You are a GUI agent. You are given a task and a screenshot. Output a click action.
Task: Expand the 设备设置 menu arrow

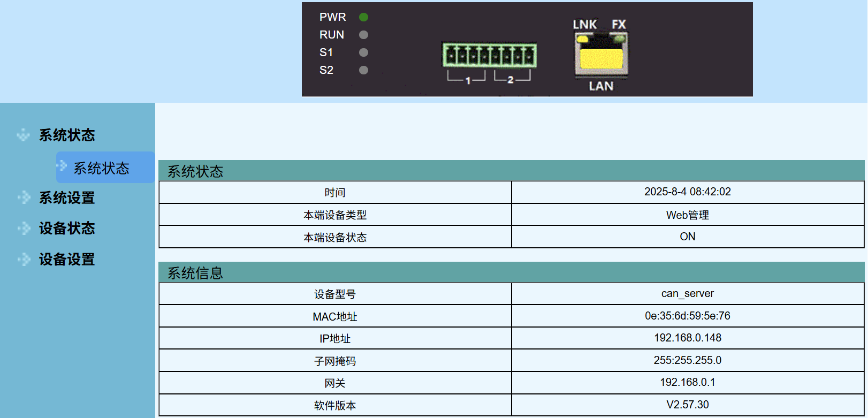[x=23, y=260]
